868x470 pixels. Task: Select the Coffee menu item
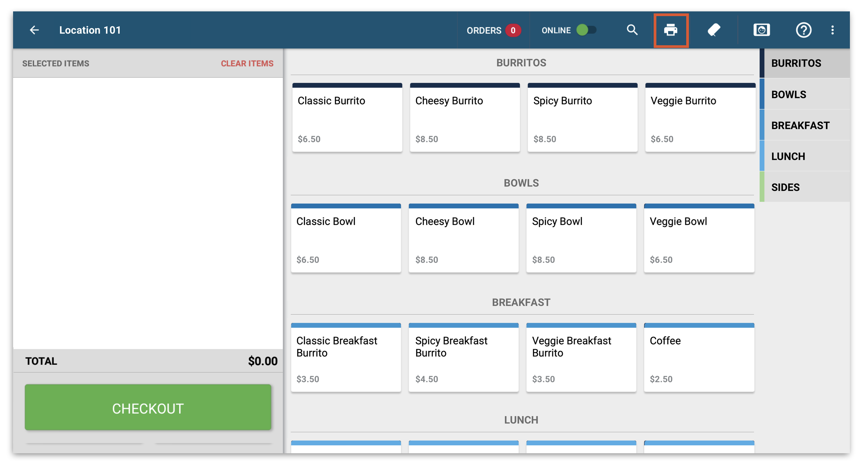tap(699, 357)
